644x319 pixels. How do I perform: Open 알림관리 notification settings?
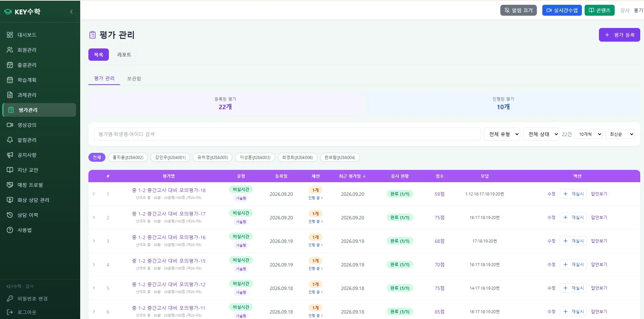39,140
